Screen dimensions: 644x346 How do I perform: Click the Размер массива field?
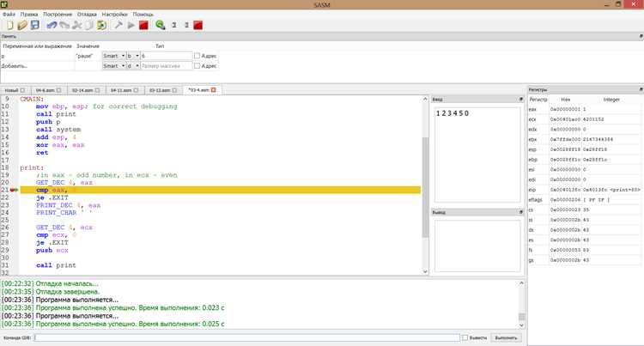click(167, 65)
